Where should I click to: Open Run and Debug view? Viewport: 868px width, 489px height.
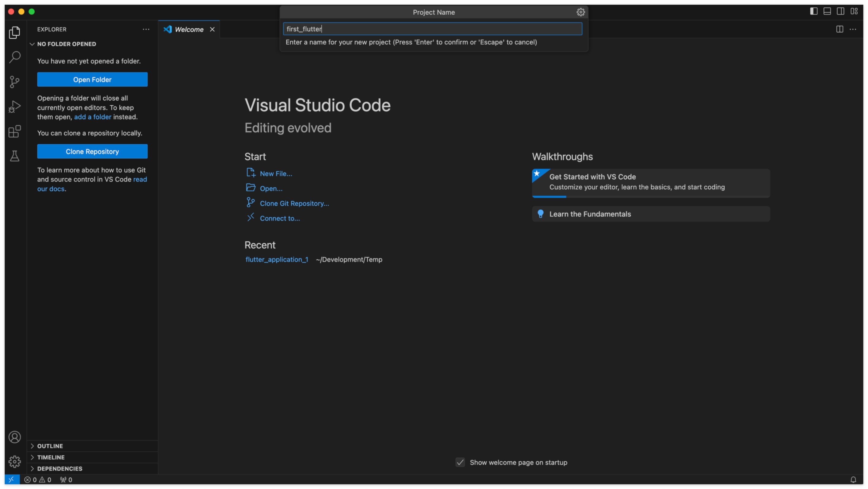point(14,107)
